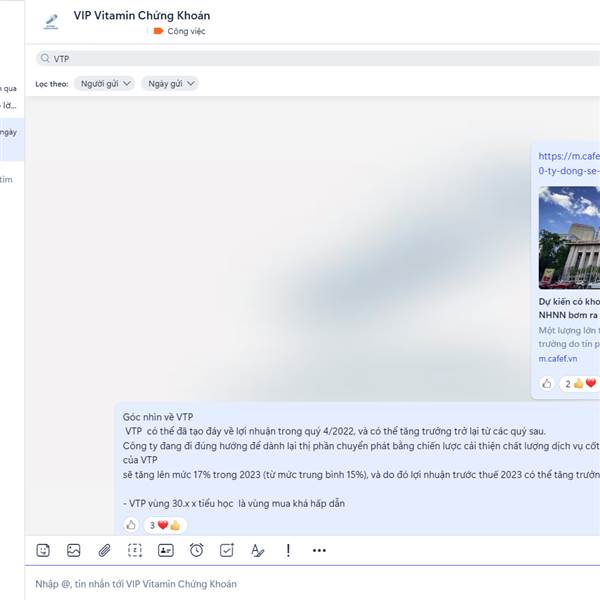Like the VTP message with thumbs-up
The width and height of the screenshot is (600, 600).
[131, 525]
